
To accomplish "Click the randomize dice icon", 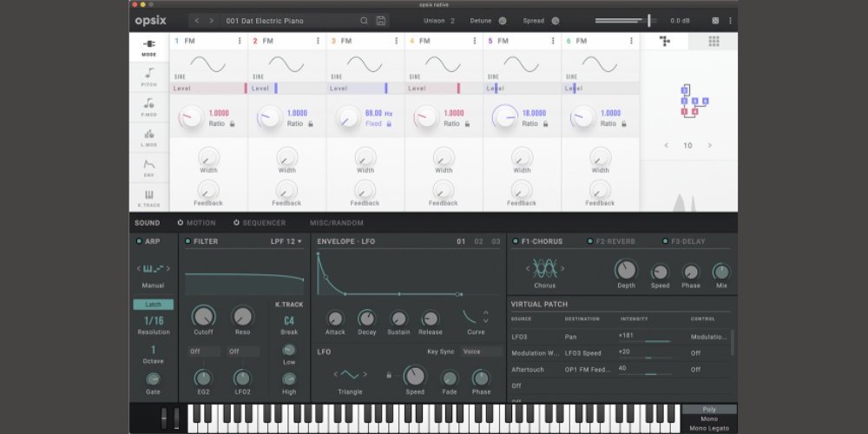I will [715, 21].
